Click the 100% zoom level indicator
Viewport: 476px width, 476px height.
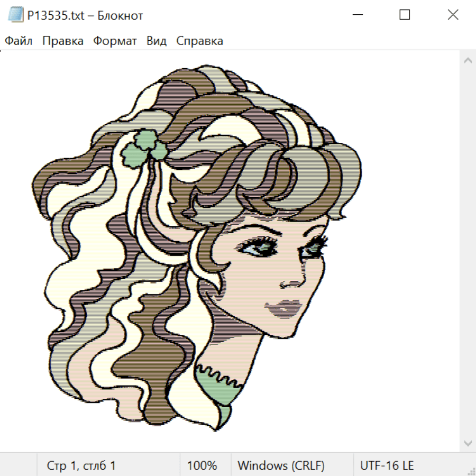pyautogui.click(x=202, y=465)
